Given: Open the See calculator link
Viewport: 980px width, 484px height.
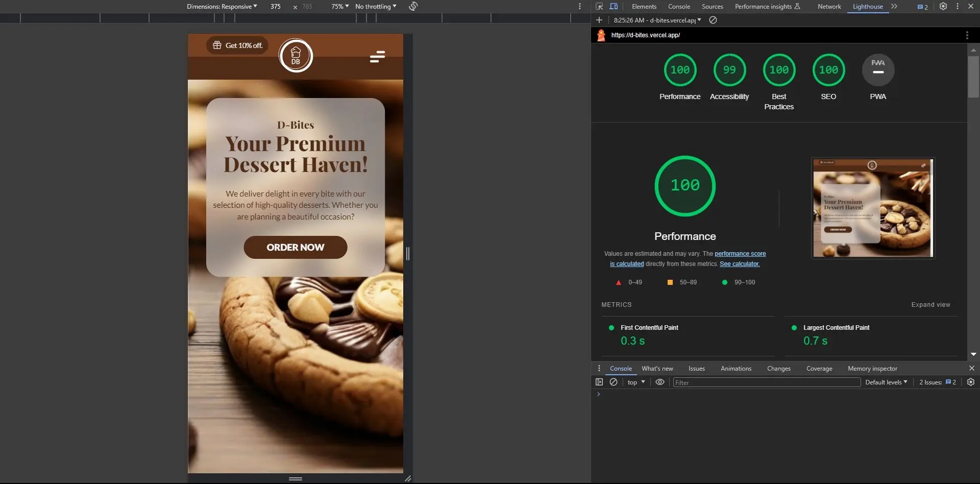Looking at the screenshot, I should 740,264.
